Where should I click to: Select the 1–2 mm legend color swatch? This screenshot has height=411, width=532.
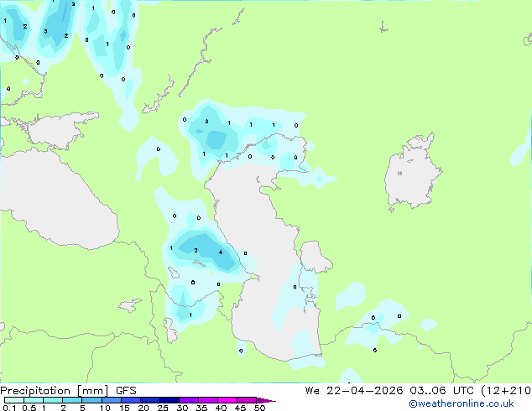[53, 400]
